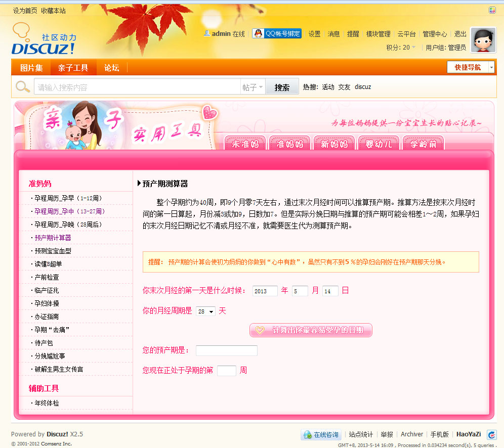Image resolution: width=504 pixels, height=448 pixels.
Task: Open 年终体检 sidebar link
Action: click(x=47, y=403)
